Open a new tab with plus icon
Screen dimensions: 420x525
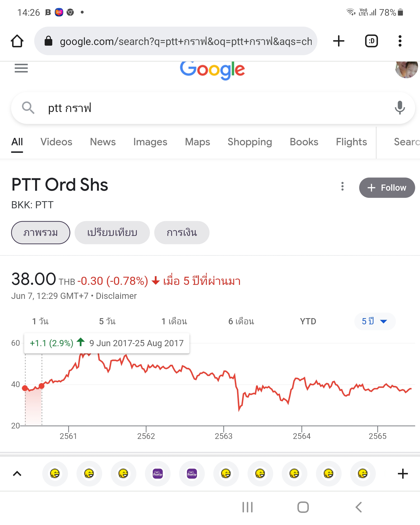(x=339, y=41)
